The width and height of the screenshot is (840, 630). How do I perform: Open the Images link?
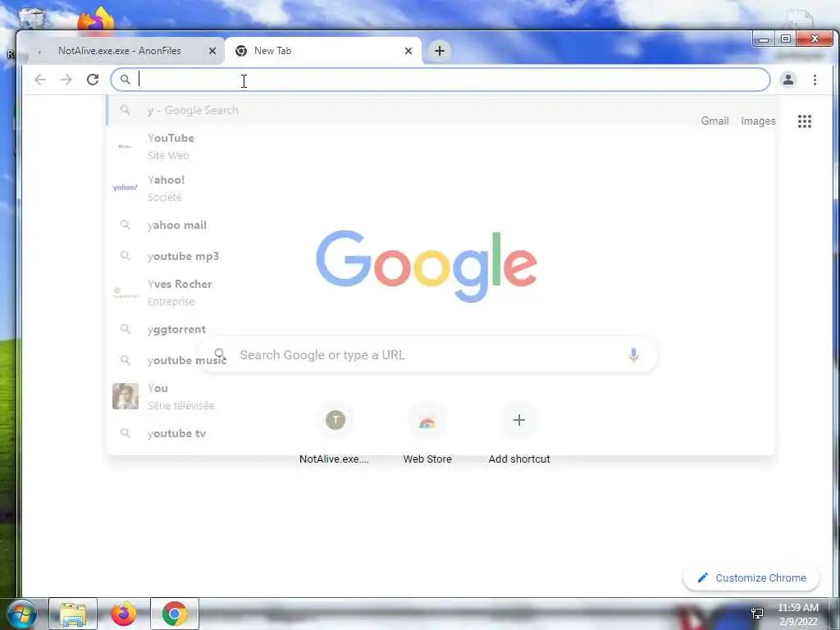coord(758,121)
